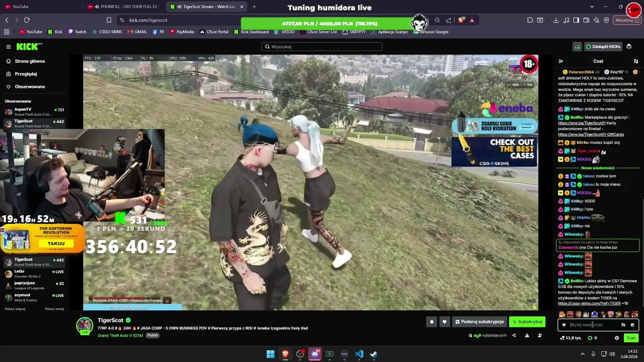Toggle the microphone icon in system tray
Screen dimensions: 644x362
coord(594,354)
